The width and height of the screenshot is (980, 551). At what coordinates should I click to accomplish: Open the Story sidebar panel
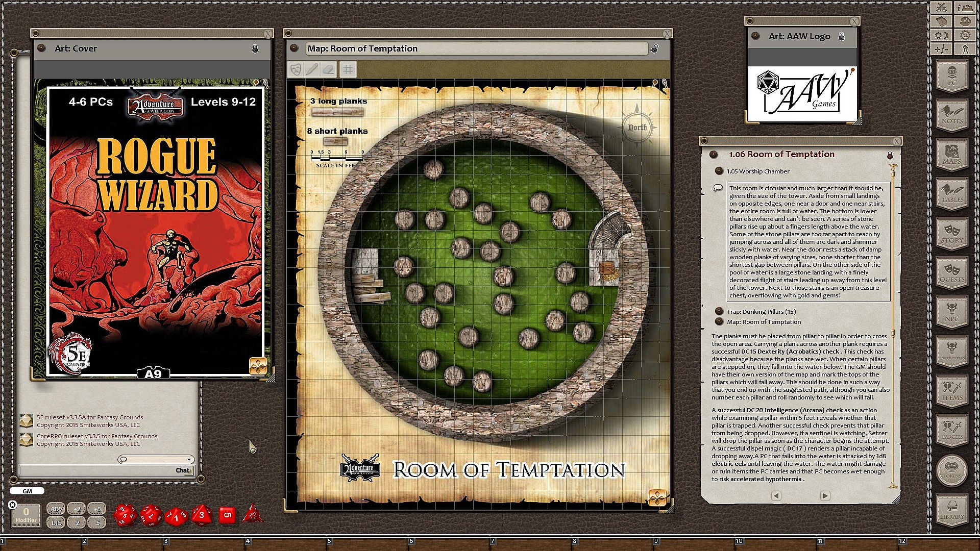951,233
